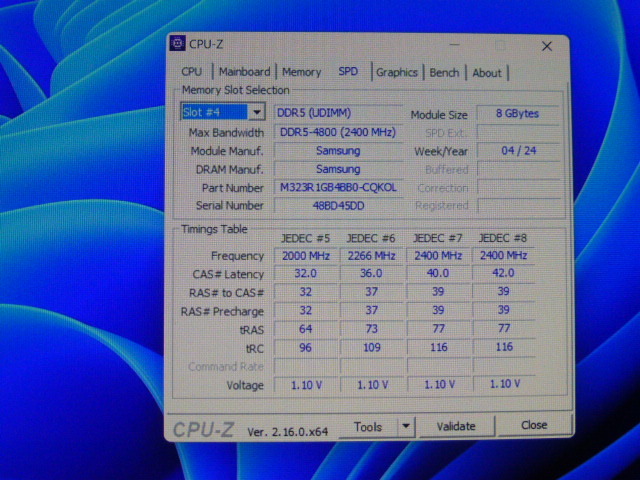Click the JEDEC #7 2400 MHz frequency cell

click(x=438, y=256)
